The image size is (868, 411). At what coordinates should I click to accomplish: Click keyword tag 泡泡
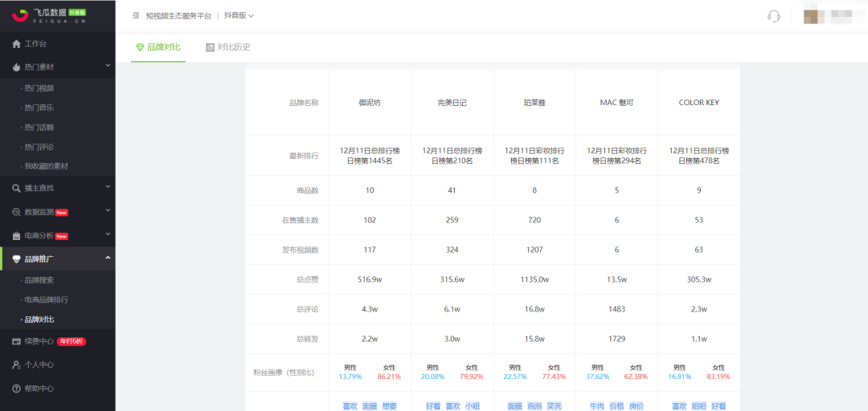tap(534, 406)
